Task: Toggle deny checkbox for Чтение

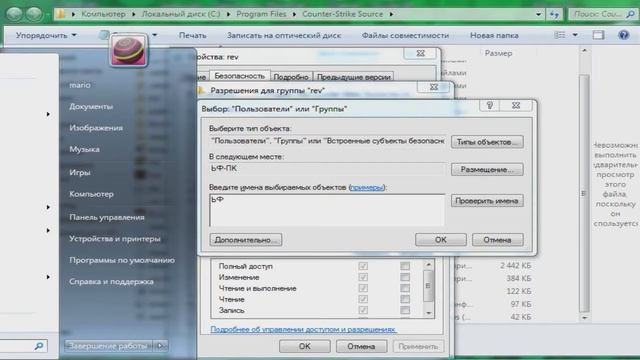Action: click(x=405, y=299)
